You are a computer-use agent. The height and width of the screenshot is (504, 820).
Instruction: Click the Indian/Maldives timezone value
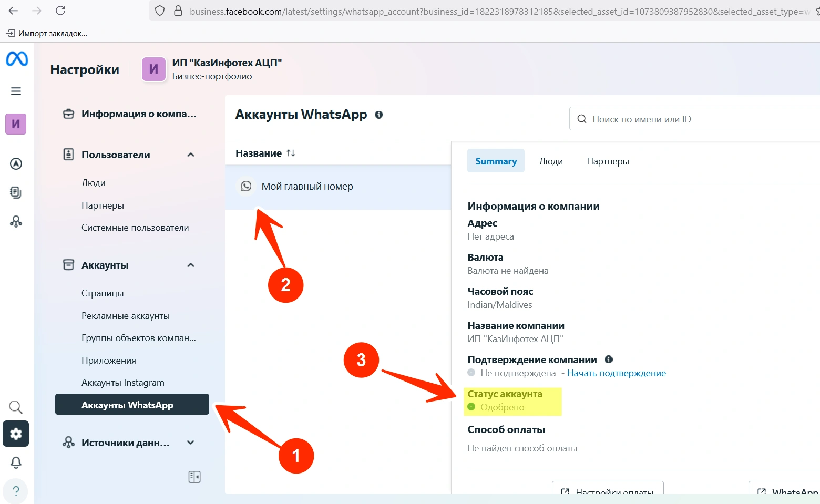[x=500, y=305]
